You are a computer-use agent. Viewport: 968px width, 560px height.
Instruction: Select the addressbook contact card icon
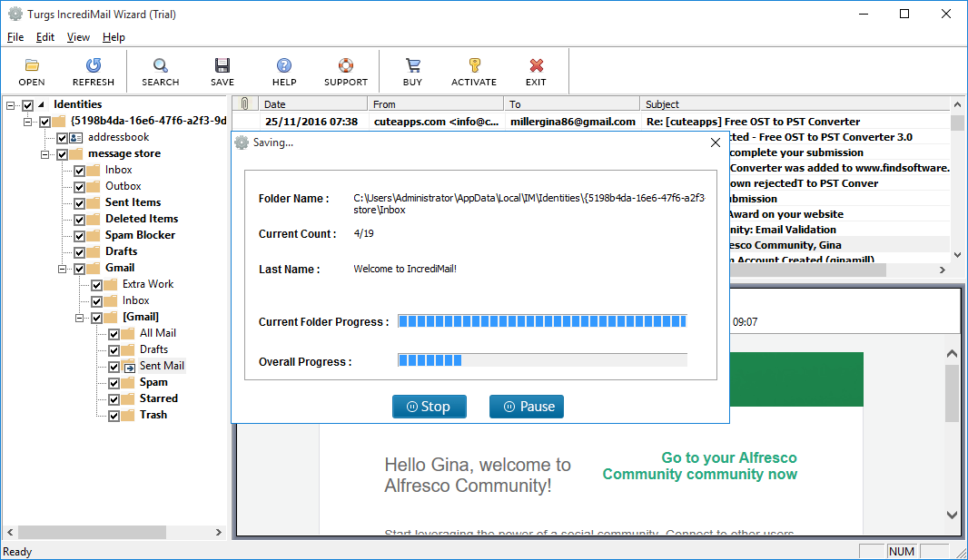(76, 138)
